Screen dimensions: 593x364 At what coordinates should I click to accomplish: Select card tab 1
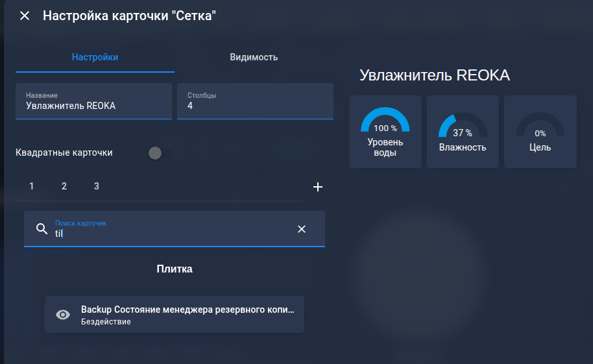point(32,186)
